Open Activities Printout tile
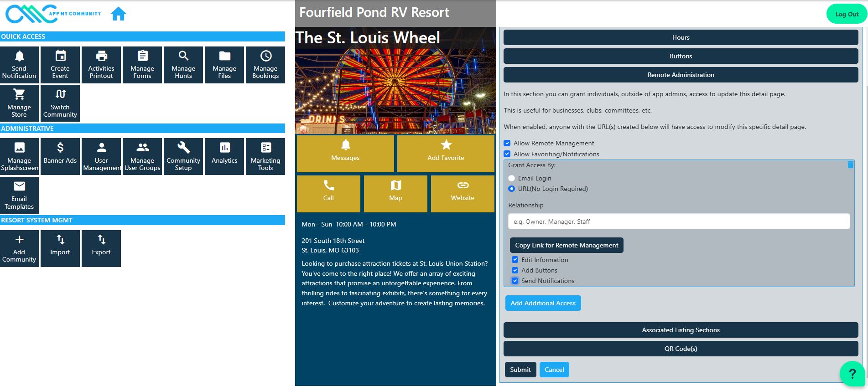 pyautogui.click(x=101, y=65)
